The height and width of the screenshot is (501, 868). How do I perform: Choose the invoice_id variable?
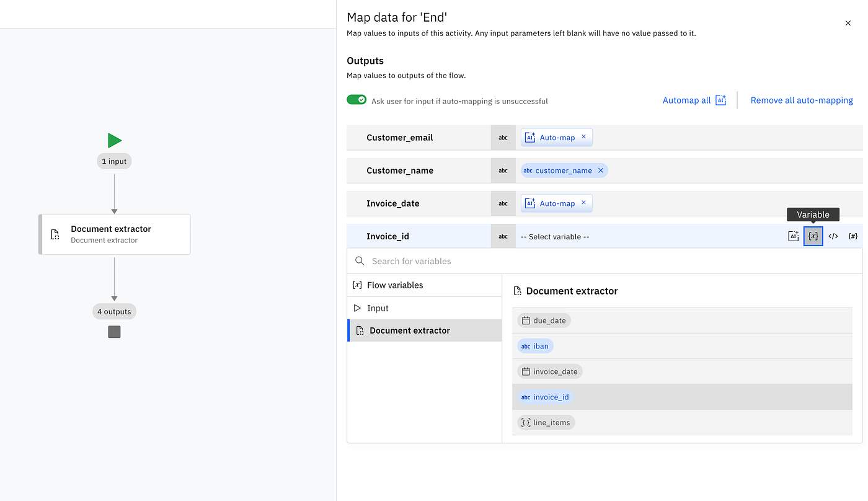tap(545, 397)
